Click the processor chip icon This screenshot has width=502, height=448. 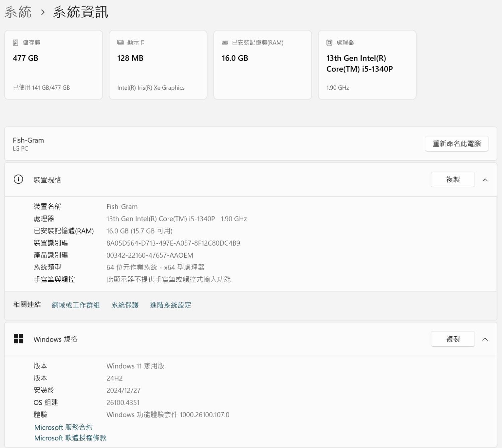click(329, 42)
